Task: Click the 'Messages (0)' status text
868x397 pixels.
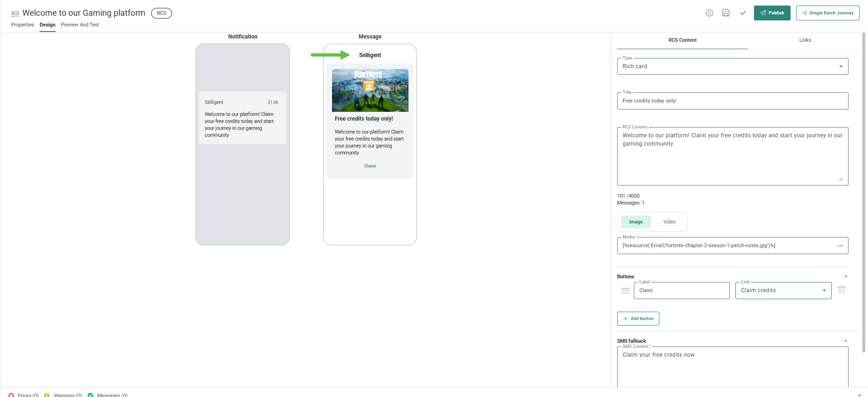Action: point(112,395)
